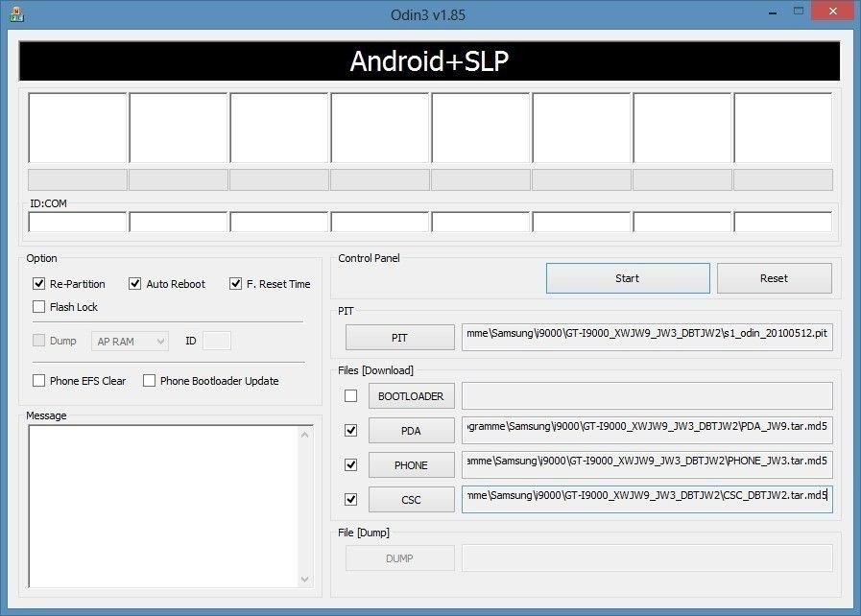Uncheck the PDA file checkbox
Screen dimensions: 861x616
pos(350,431)
